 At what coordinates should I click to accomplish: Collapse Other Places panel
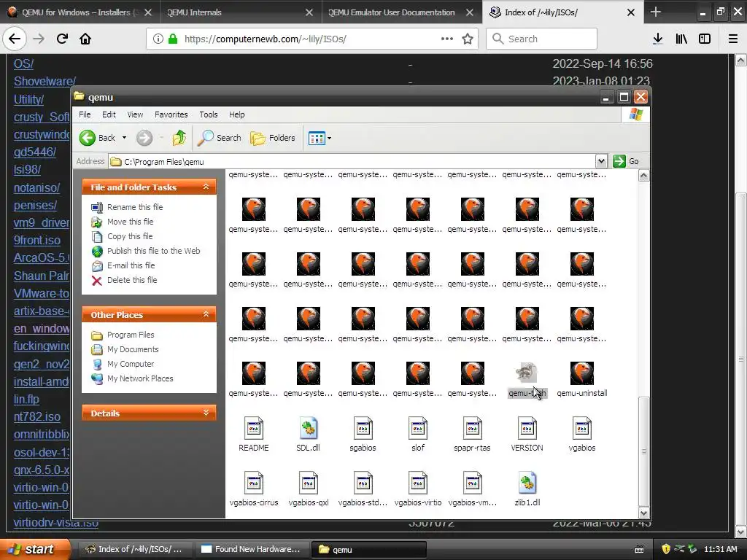click(x=206, y=314)
